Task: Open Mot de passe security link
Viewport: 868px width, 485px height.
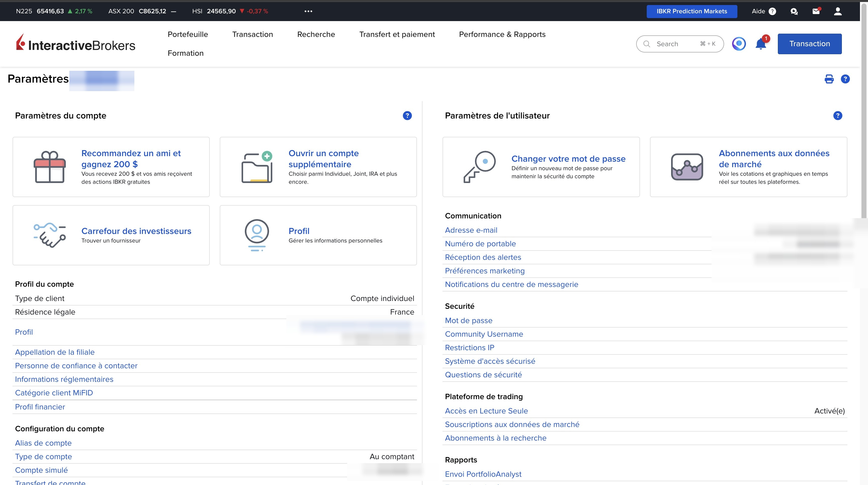Action: click(x=468, y=321)
